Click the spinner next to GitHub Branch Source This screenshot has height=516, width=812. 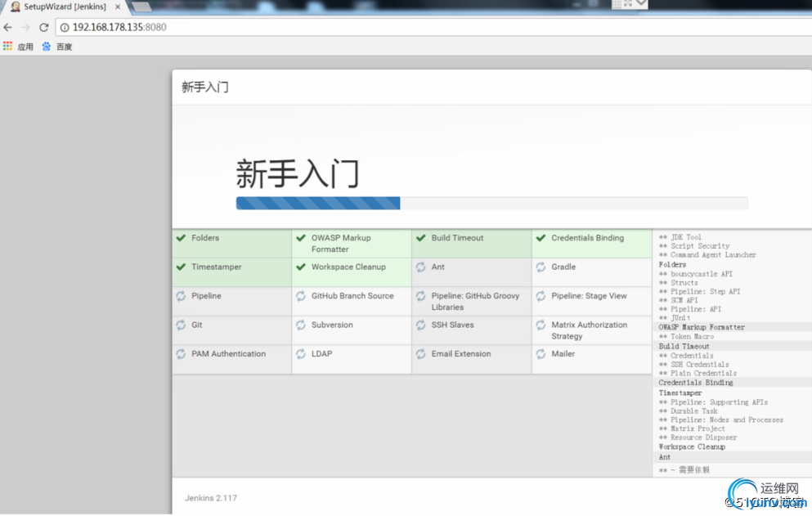point(301,296)
